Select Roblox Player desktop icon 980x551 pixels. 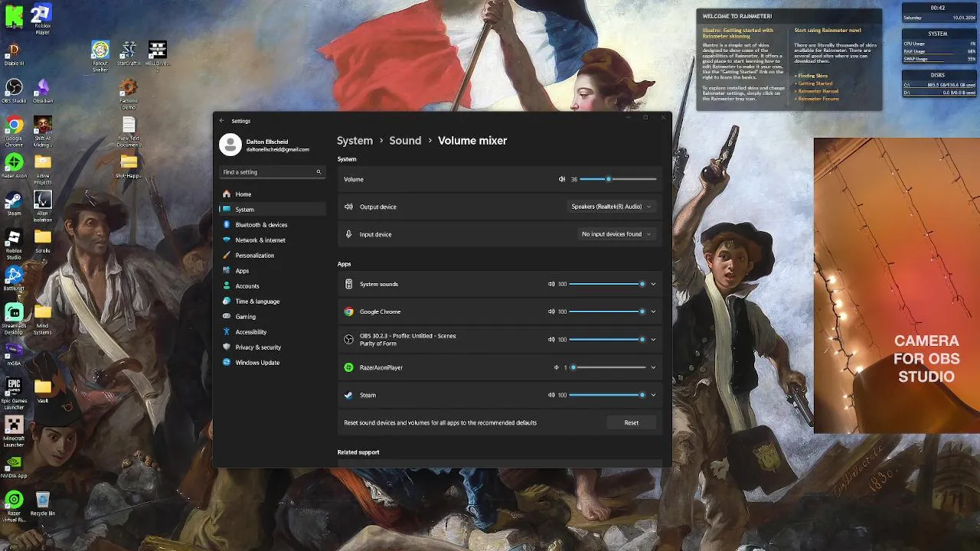click(x=43, y=19)
